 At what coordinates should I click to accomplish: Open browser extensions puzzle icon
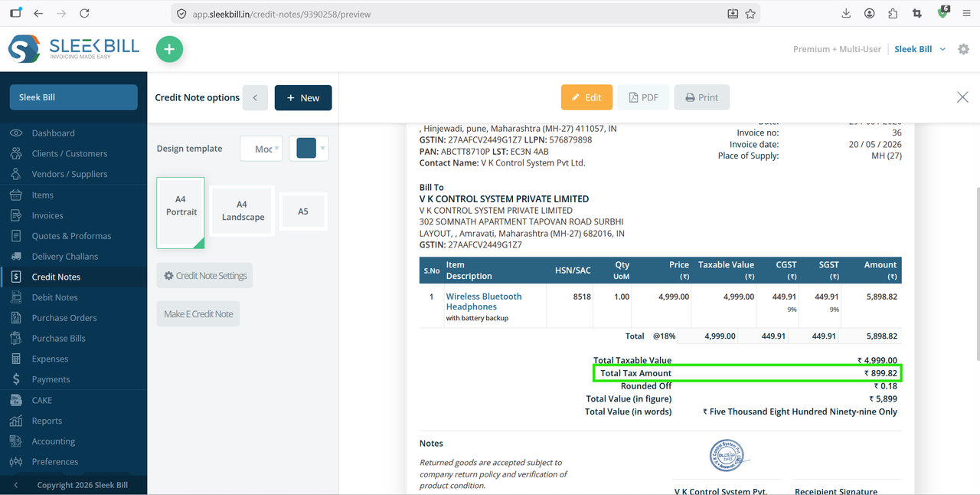[x=893, y=14]
